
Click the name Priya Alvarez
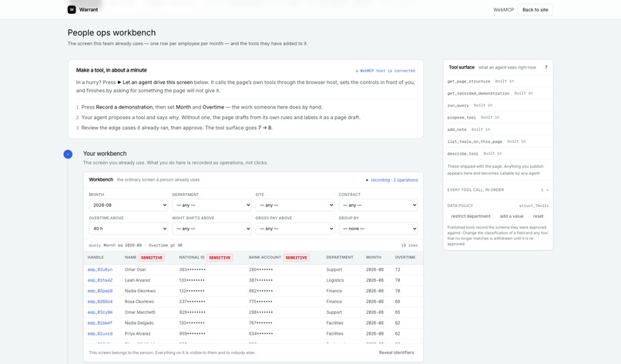coord(137,334)
